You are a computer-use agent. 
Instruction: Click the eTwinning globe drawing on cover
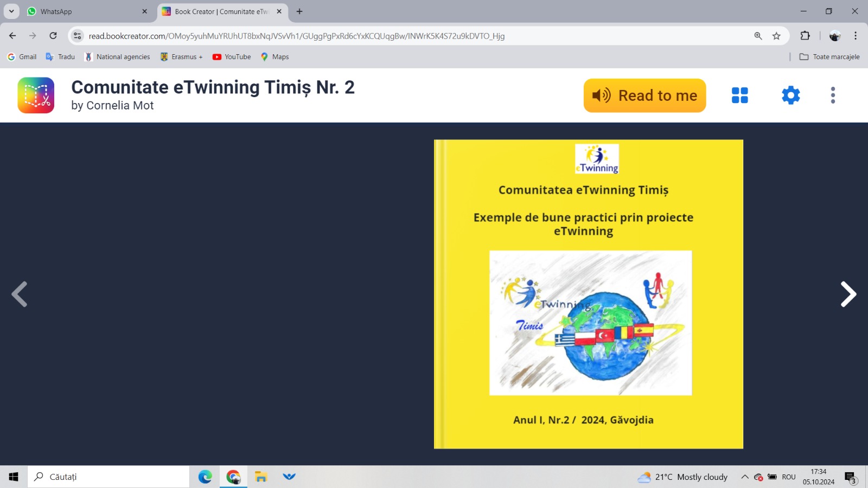590,323
